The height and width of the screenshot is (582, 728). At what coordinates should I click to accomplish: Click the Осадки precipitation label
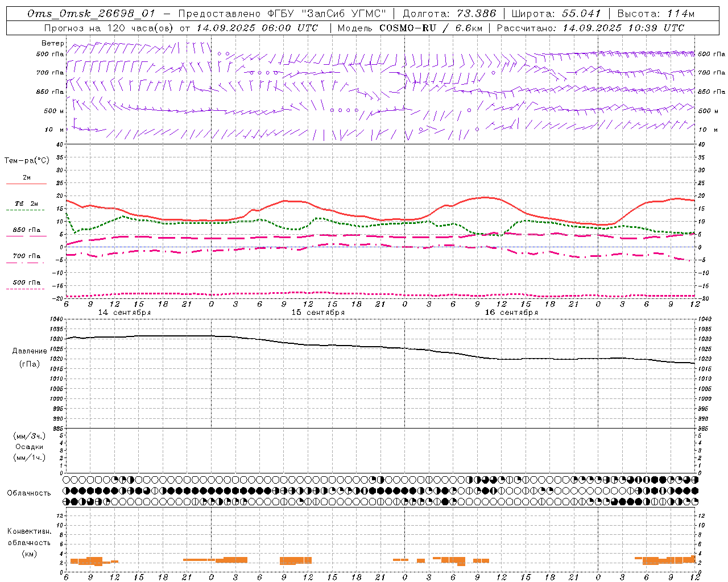(x=30, y=447)
